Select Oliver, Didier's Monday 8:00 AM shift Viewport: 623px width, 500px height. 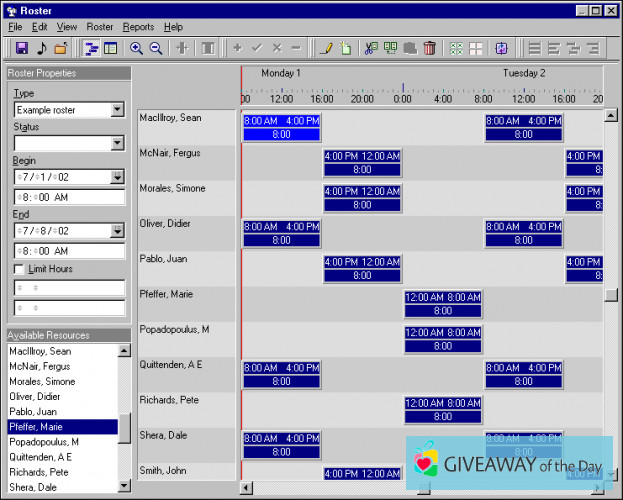(x=282, y=233)
